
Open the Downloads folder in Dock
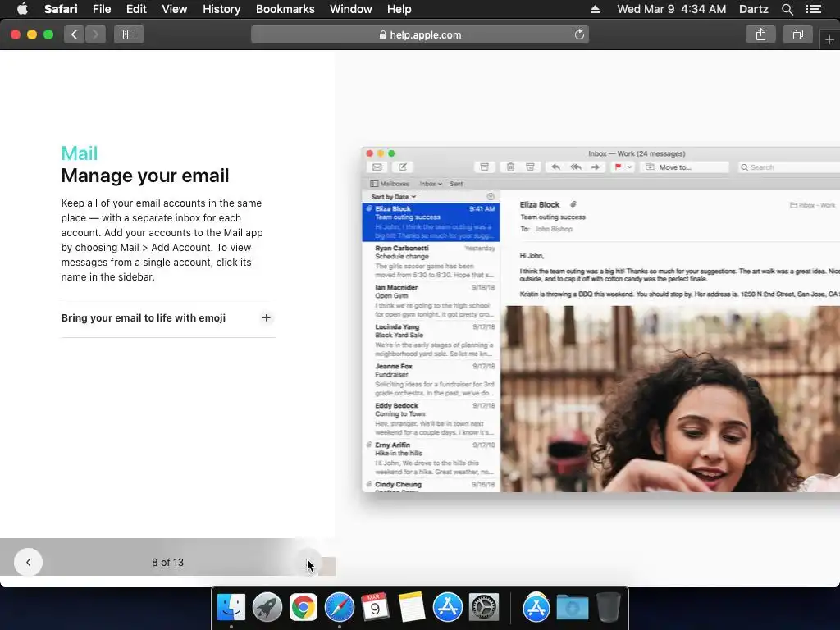pyautogui.click(x=572, y=608)
